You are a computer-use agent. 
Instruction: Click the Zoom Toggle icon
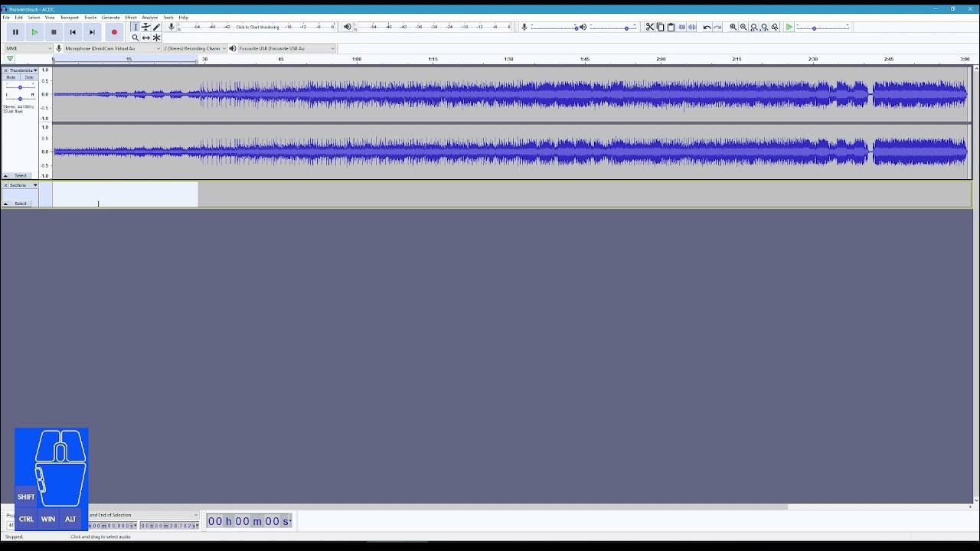coord(775,27)
